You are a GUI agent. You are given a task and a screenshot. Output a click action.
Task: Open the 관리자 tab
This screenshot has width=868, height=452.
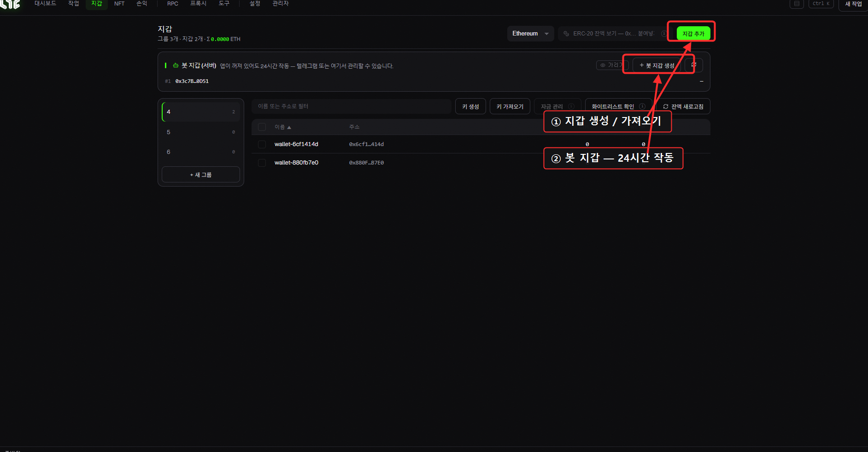(x=281, y=4)
